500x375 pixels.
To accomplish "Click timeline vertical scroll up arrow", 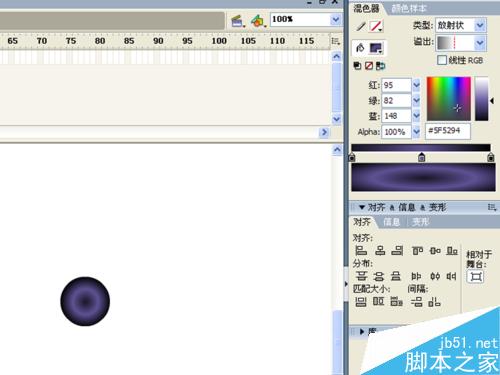I will tap(336, 57).
